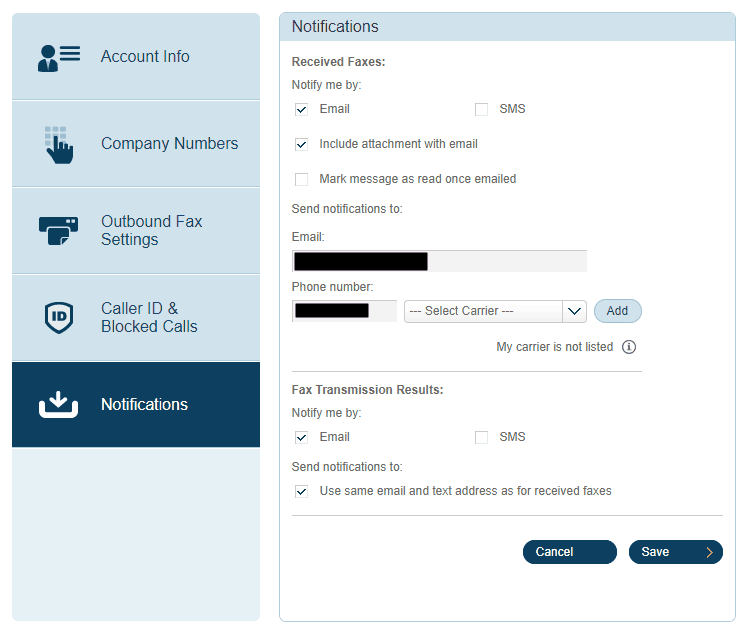Open Outbound Fax Settings
Viewport: 743px width, 630px height.
coord(136,231)
